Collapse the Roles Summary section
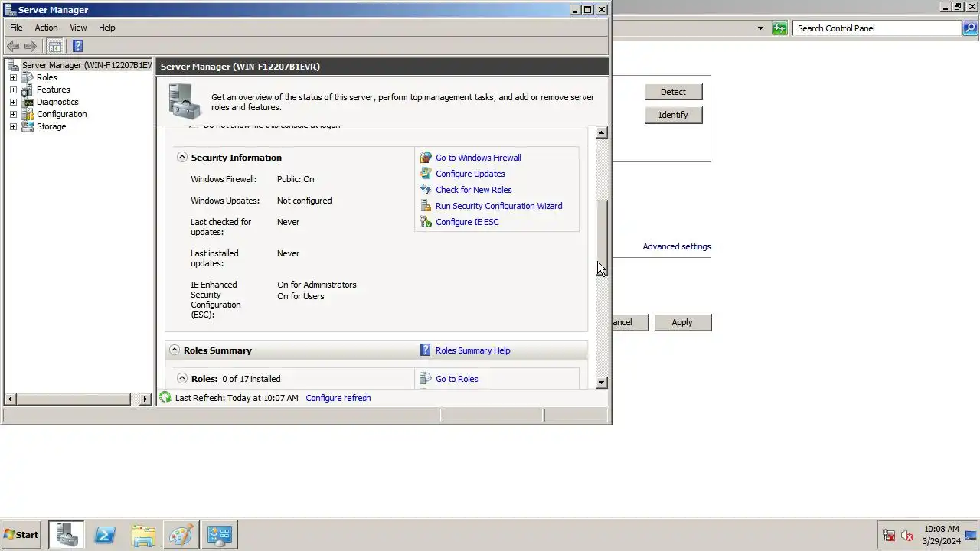980x551 pixels. tap(175, 350)
